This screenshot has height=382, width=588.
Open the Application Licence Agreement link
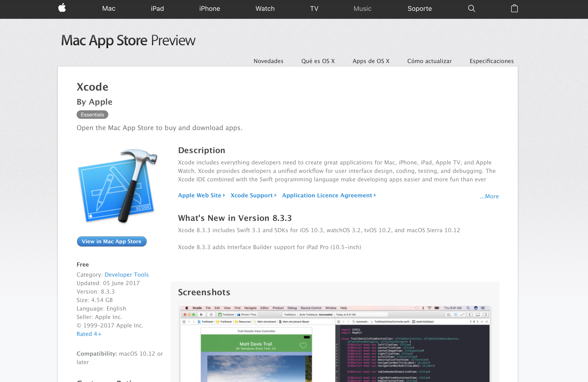(x=329, y=195)
